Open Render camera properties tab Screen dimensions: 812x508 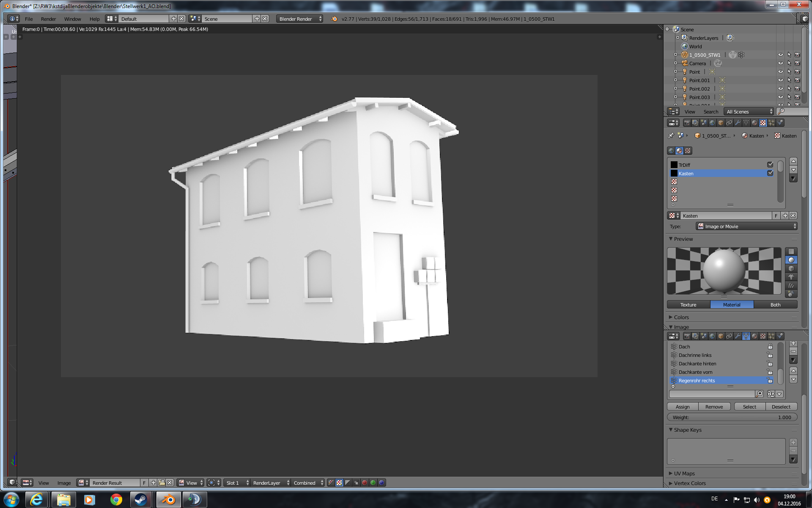687,123
